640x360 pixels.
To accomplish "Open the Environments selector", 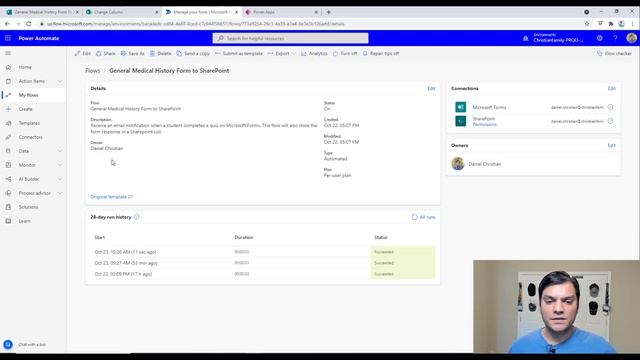I will coord(558,38).
